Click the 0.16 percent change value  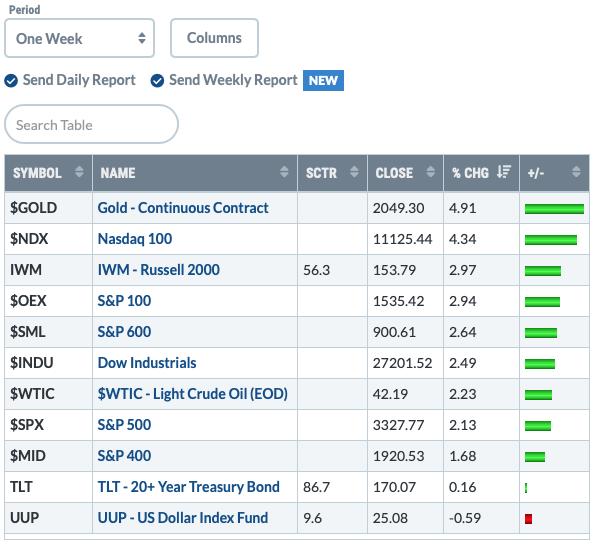(x=462, y=487)
